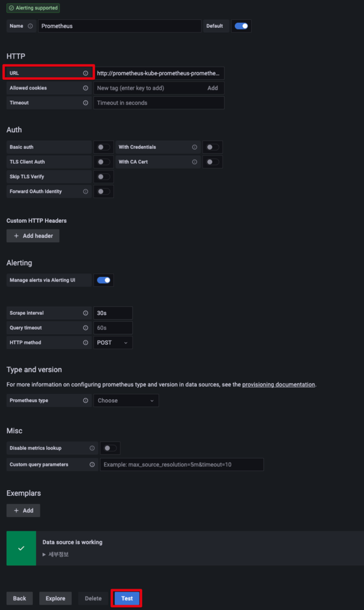Click the green checkmark success icon

pyautogui.click(x=21, y=548)
